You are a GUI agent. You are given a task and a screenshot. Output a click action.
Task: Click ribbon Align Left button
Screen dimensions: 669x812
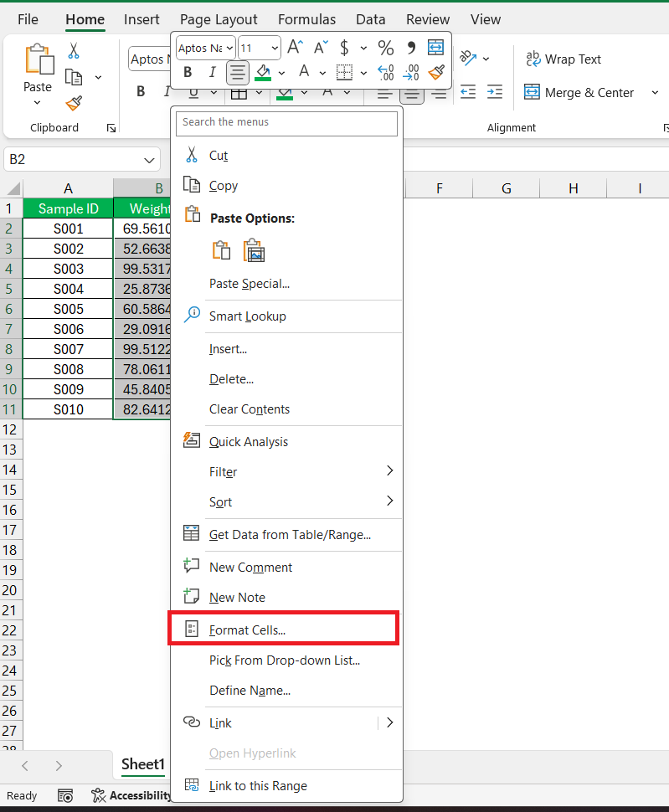coord(384,95)
